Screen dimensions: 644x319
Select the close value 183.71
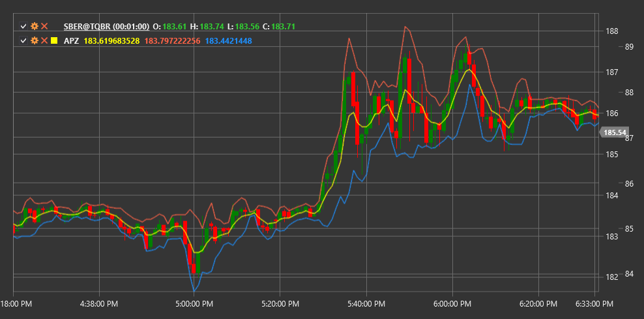pos(284,27)
